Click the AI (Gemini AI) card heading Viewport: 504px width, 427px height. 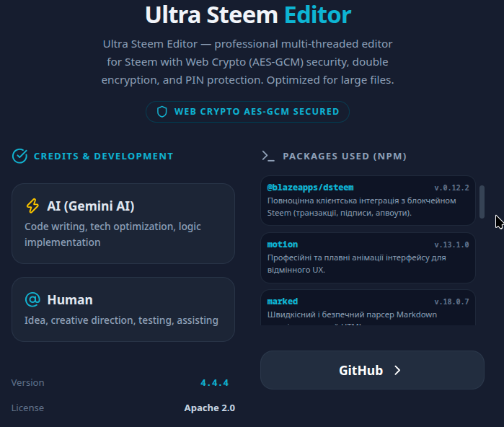point(91,206)
